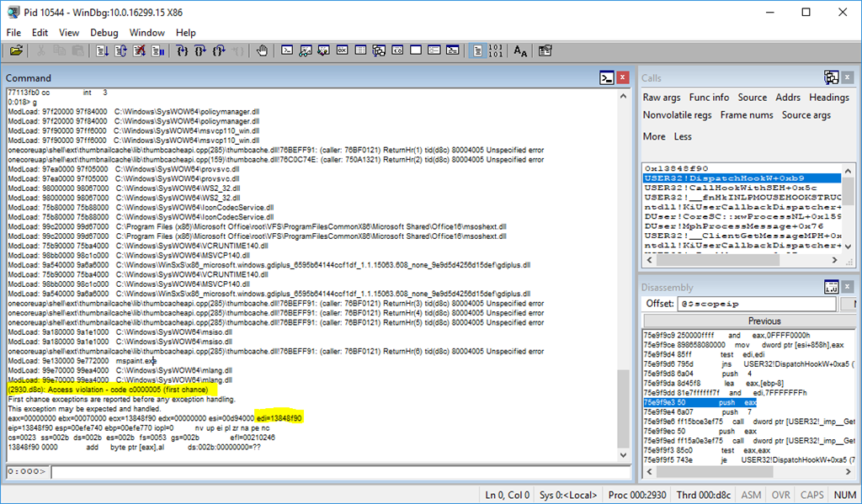This screenshot has height=504, width=862.
Task: Toggle Raw args in Calls panel
Action: point(662,98)
